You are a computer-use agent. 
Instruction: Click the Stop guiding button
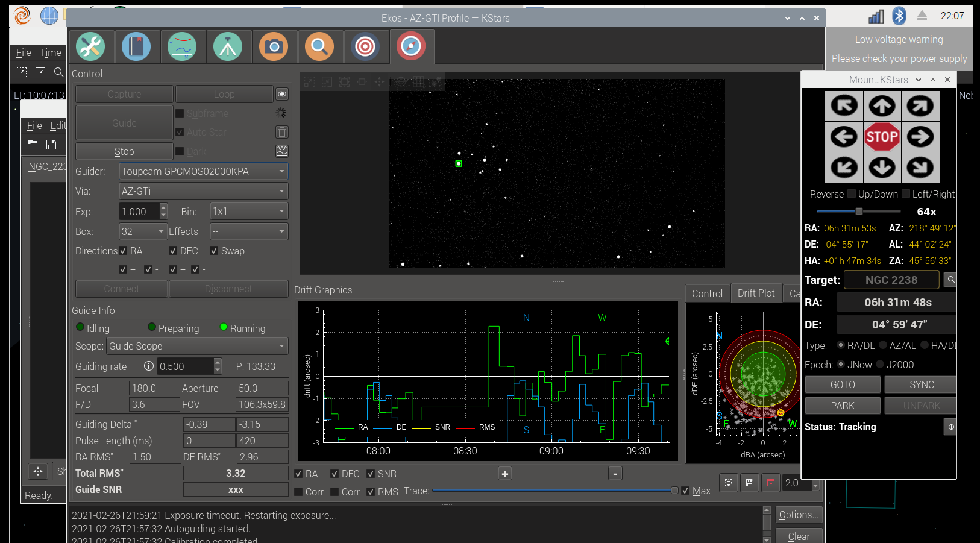(x=124, y=151)
